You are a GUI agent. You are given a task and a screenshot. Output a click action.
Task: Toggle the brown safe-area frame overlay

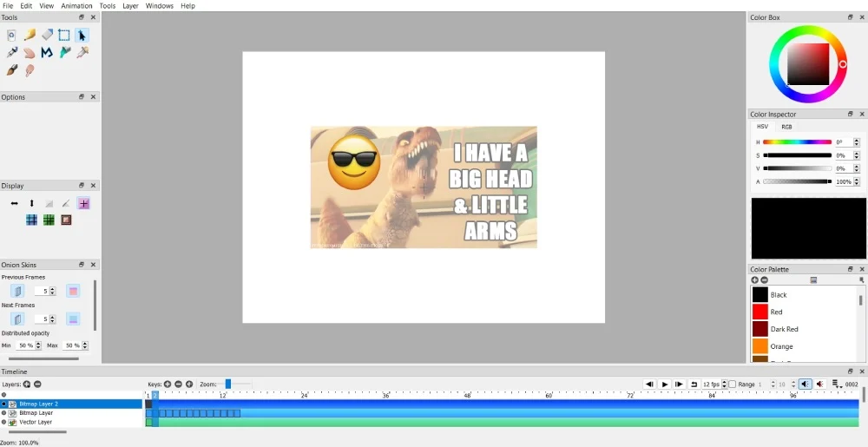(x=67, y=220)
